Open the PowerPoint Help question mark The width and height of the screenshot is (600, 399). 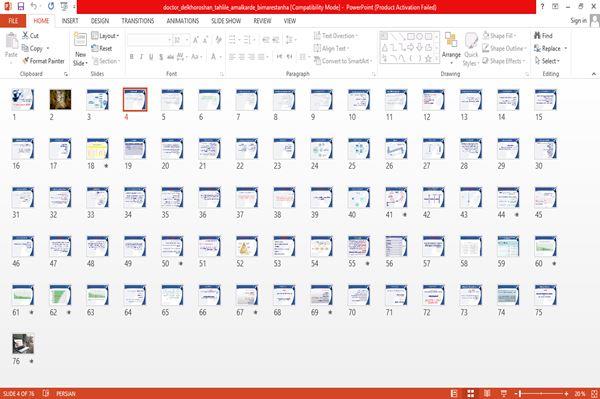(x=542, y=7)
